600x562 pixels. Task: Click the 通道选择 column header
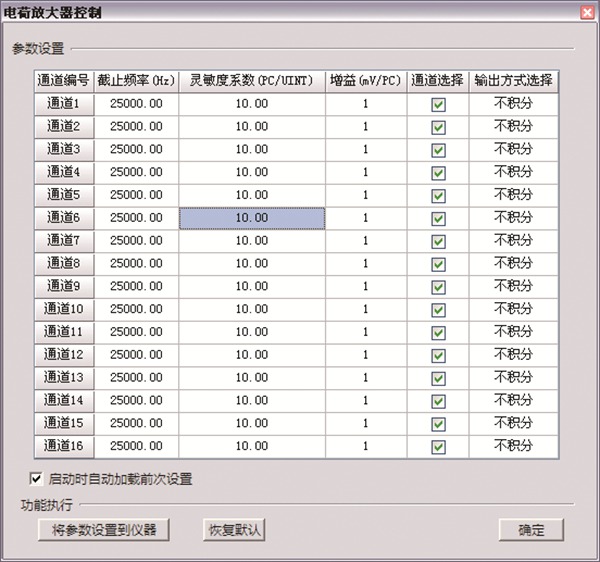(x=438, y=81)
